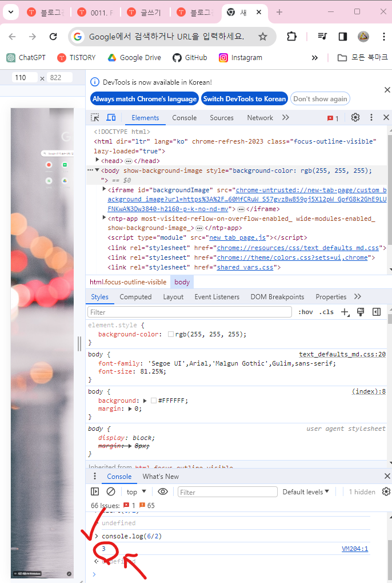The width and height of the screenshot is (392, 583).
Task: Switch to the Elements panel tab
Action: pos(145,118)
